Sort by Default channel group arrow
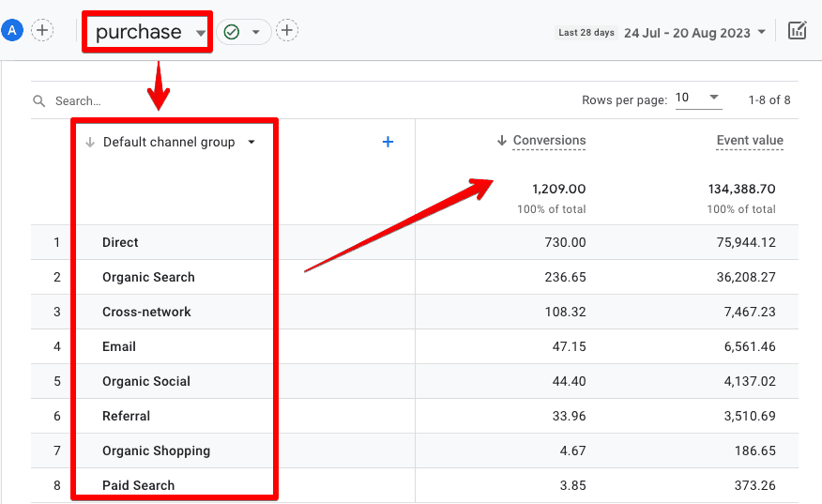 pos(90,142)
